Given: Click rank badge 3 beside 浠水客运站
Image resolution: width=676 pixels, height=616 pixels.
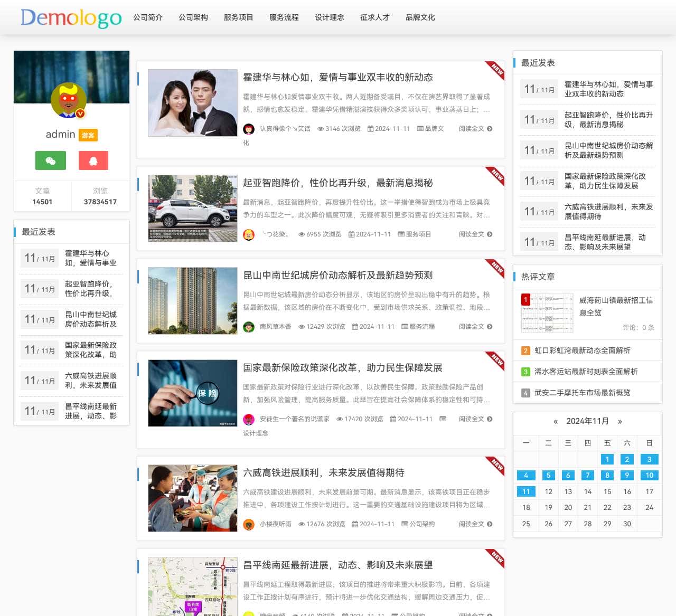Looking at the screenshot, I should pos(525,372).
